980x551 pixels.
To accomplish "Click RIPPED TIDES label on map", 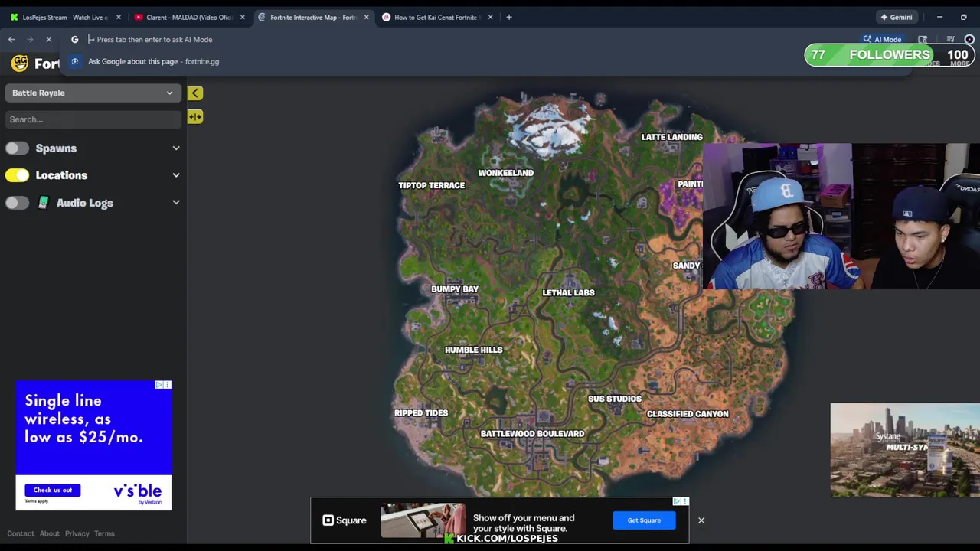I will [x=420, y=413].
